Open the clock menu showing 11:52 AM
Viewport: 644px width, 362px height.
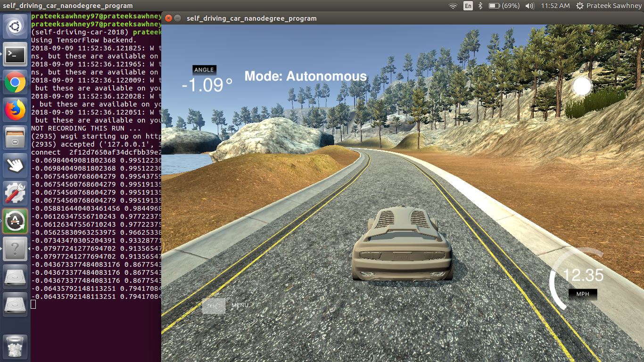pyautogui.click(x=555, y=6)
